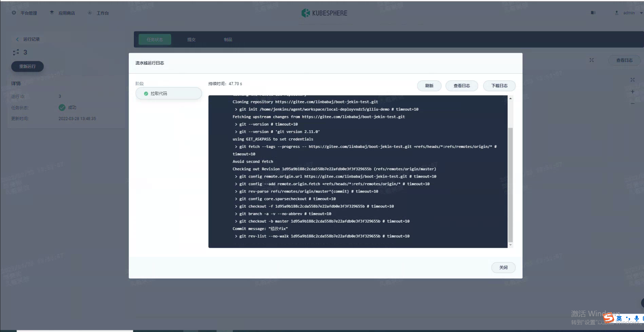Open the admin account dropdown
This screenshot has height=332, width=644.
(629, 13)
